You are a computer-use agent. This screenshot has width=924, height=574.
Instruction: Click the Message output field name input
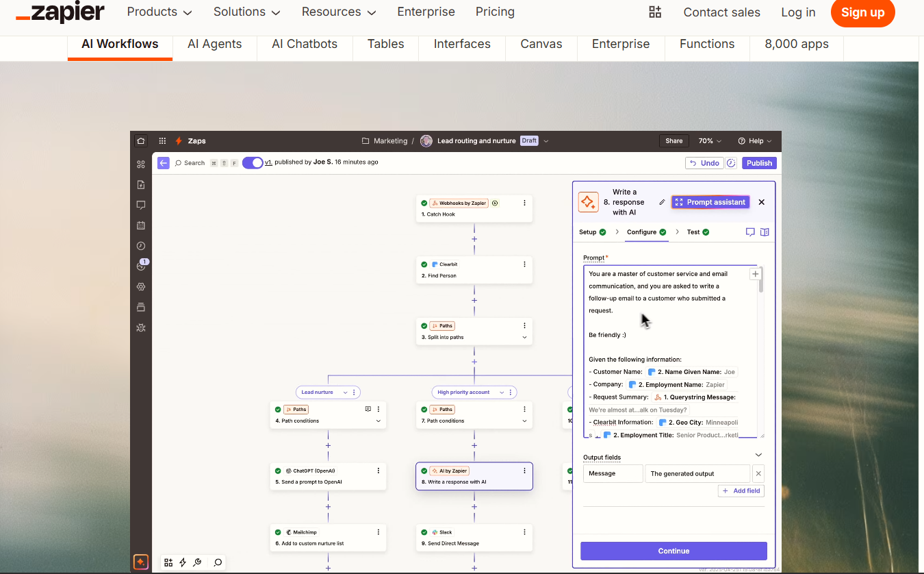pos(613,473)
